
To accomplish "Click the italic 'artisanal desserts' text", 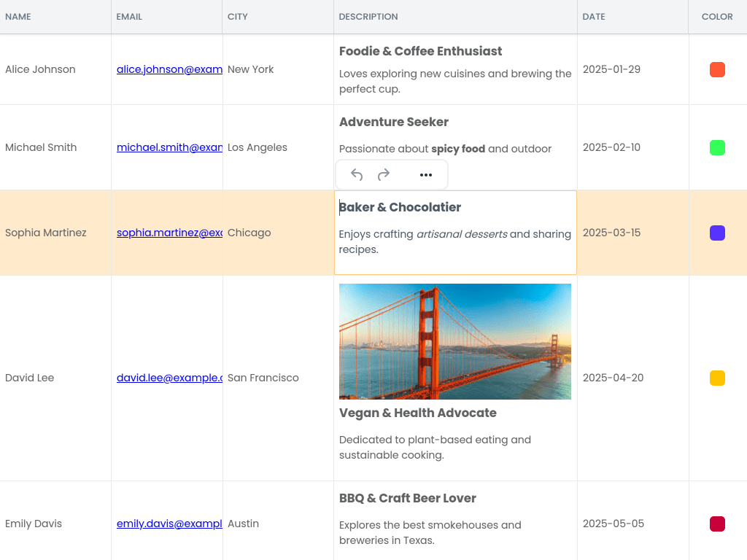I will click(462, 234).
